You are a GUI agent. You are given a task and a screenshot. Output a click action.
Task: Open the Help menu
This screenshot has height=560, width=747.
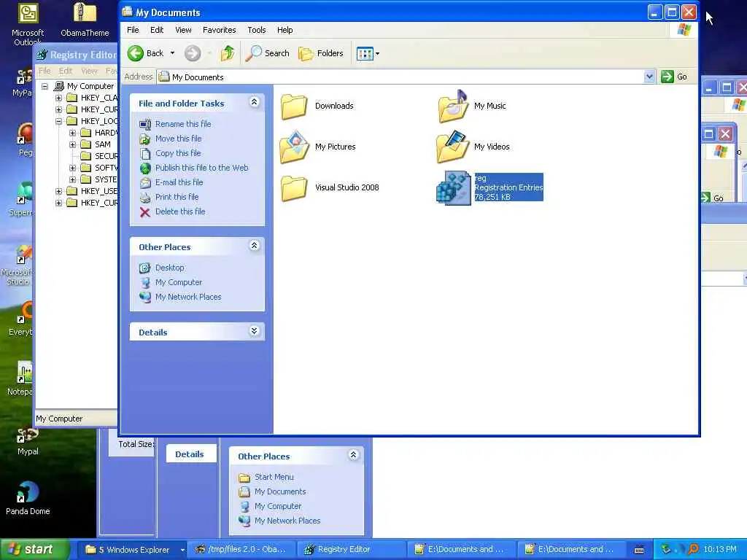285,30
